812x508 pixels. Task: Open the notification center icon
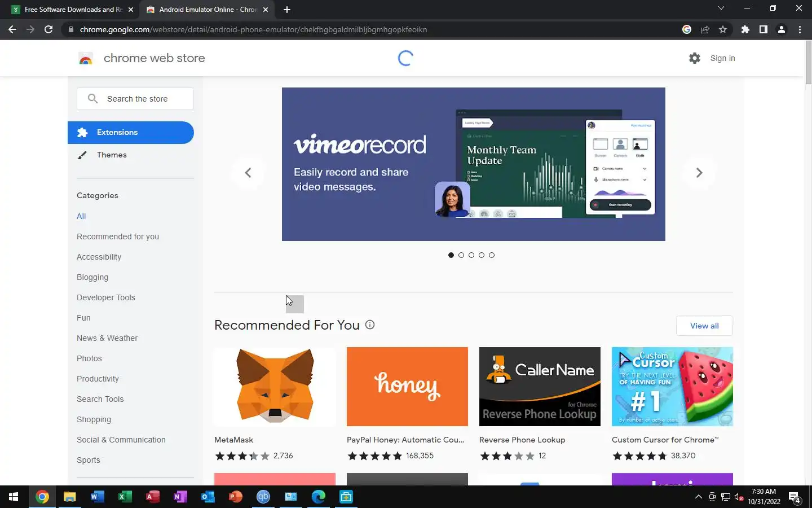click(x=795, y=497)
